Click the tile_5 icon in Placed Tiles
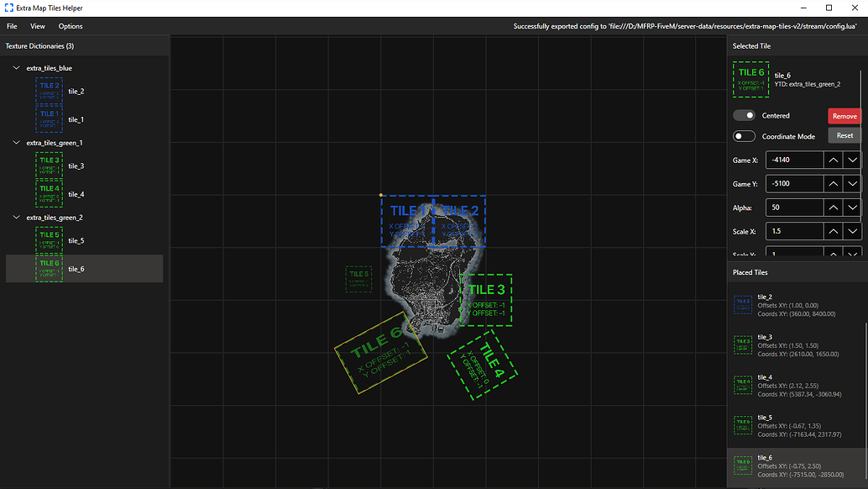This screenshot has height=489, width=868. (x=743, y=425)
